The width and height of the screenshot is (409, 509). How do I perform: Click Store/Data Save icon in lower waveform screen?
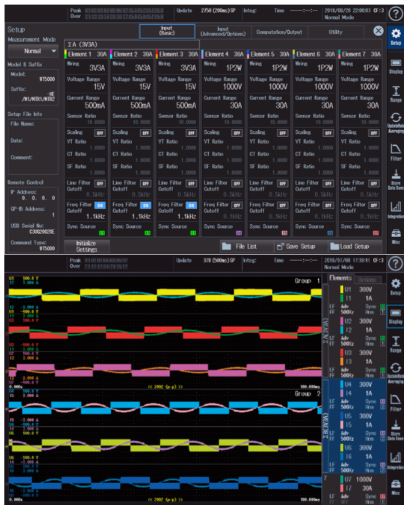[x=396, y=430]
